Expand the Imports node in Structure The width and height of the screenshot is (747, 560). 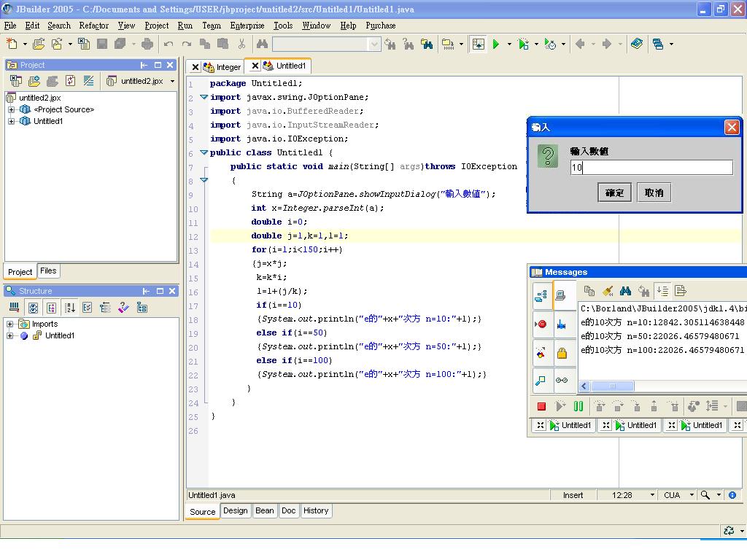point(9,324)
